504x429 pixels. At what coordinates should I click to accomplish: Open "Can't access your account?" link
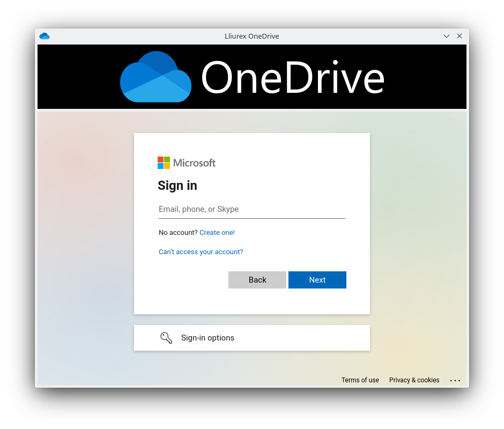[201, 252]
